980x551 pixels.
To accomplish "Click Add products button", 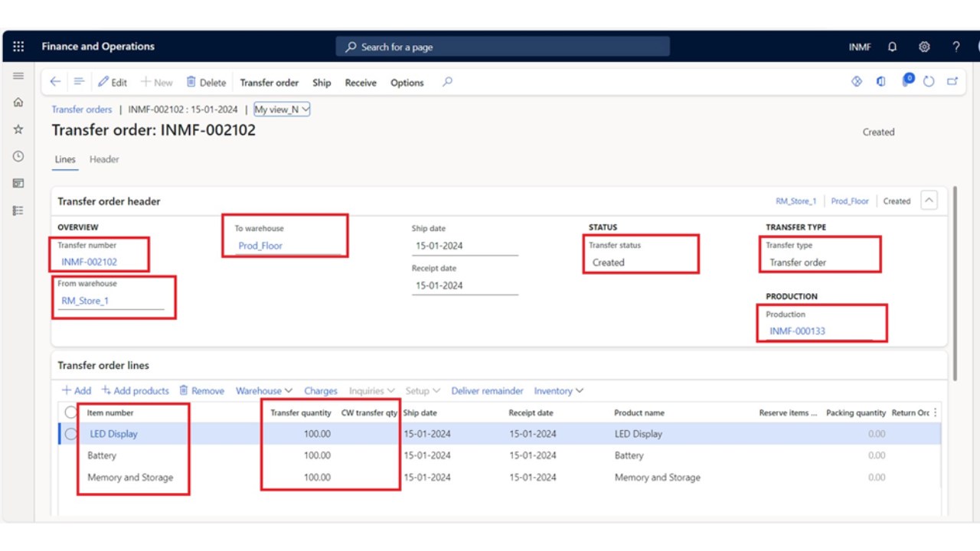I will point(136,390).
